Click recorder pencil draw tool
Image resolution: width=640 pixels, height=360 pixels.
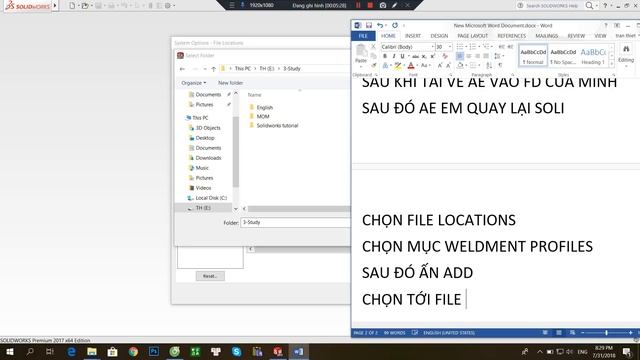(x=394, y=5)
